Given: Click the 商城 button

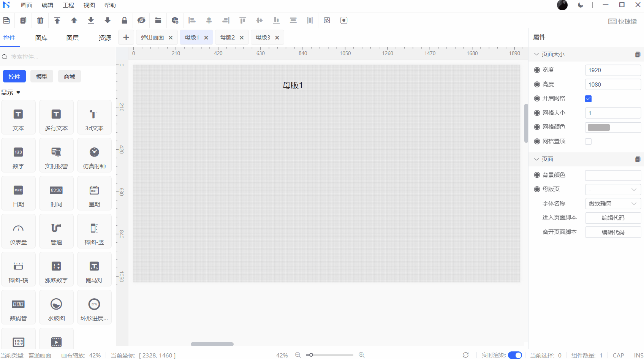Looking at the screenshot, I should 69,77.
